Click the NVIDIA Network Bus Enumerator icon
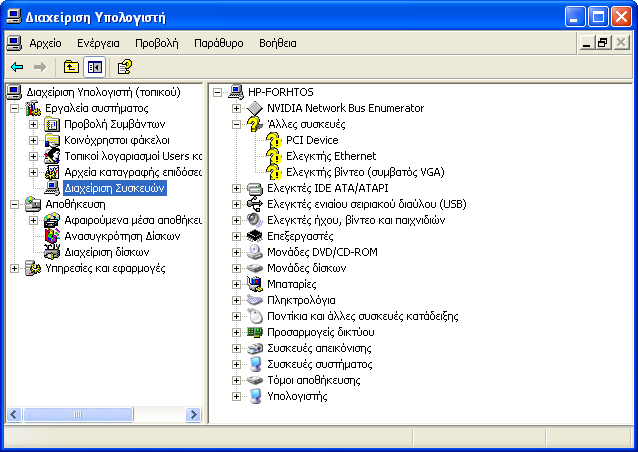The width and height of the screenshot is (638, 452). coord(255,108)
